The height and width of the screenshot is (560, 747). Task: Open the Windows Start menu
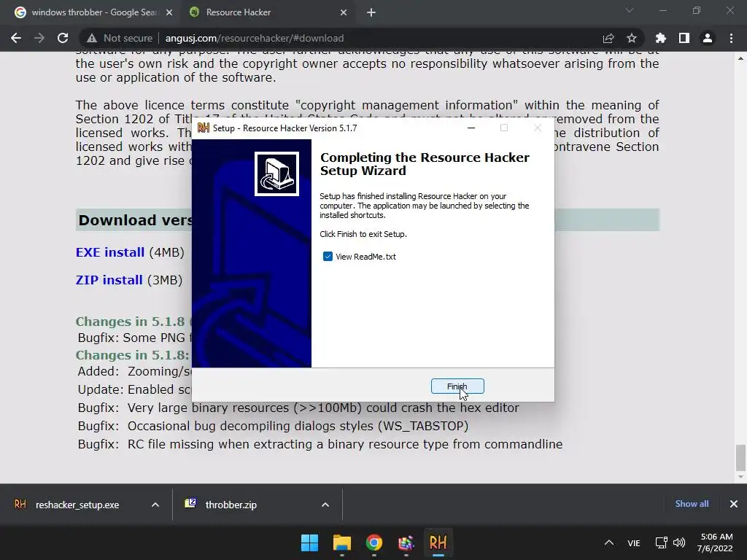(x=309, y=542)
